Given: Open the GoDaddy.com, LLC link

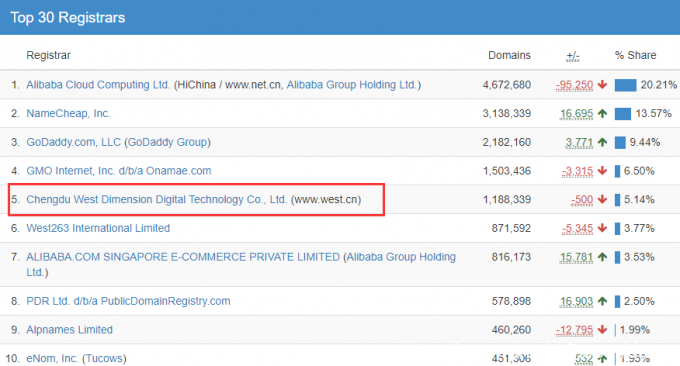Looking at the screenshot, I should tap(74, 142).
